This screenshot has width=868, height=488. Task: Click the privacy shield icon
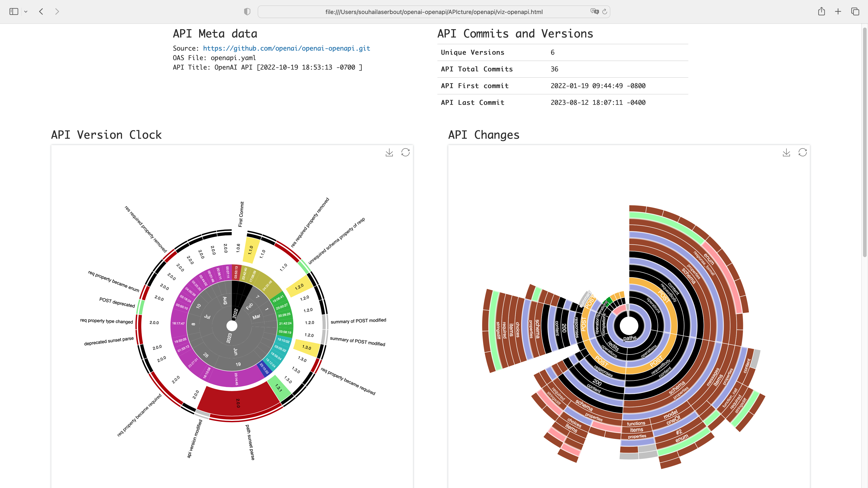(247, 12)
